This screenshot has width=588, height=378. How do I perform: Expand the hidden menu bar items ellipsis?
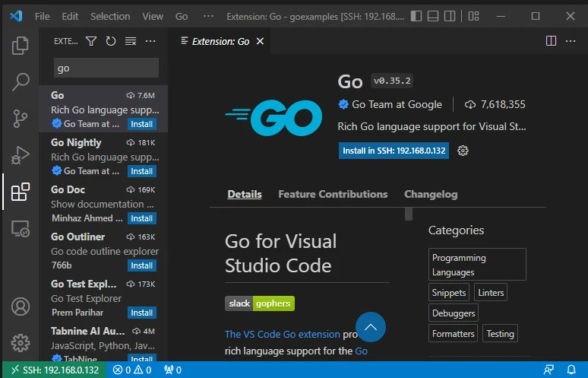point(209,16)
